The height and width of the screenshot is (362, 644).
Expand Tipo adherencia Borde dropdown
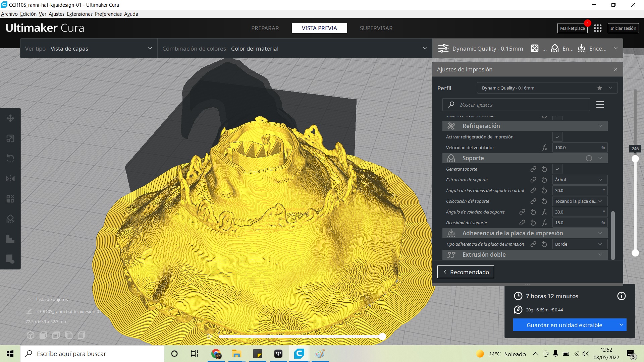coord(580,244)
